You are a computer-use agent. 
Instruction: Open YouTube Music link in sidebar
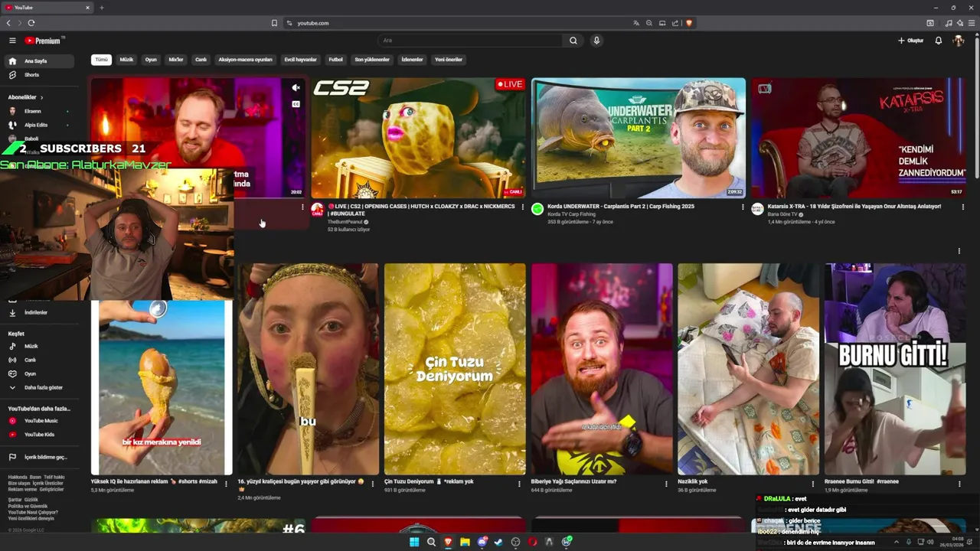41,421
